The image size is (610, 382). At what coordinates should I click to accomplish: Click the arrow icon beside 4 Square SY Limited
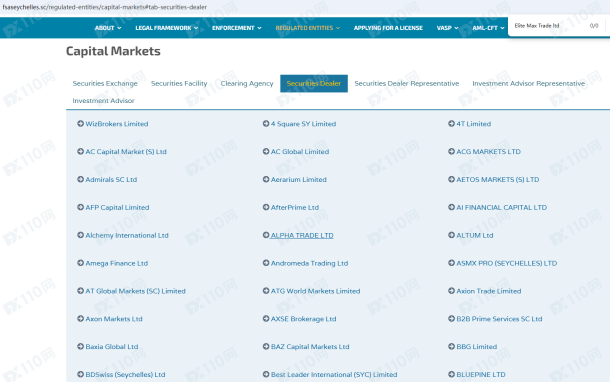[x=266, y=124]
